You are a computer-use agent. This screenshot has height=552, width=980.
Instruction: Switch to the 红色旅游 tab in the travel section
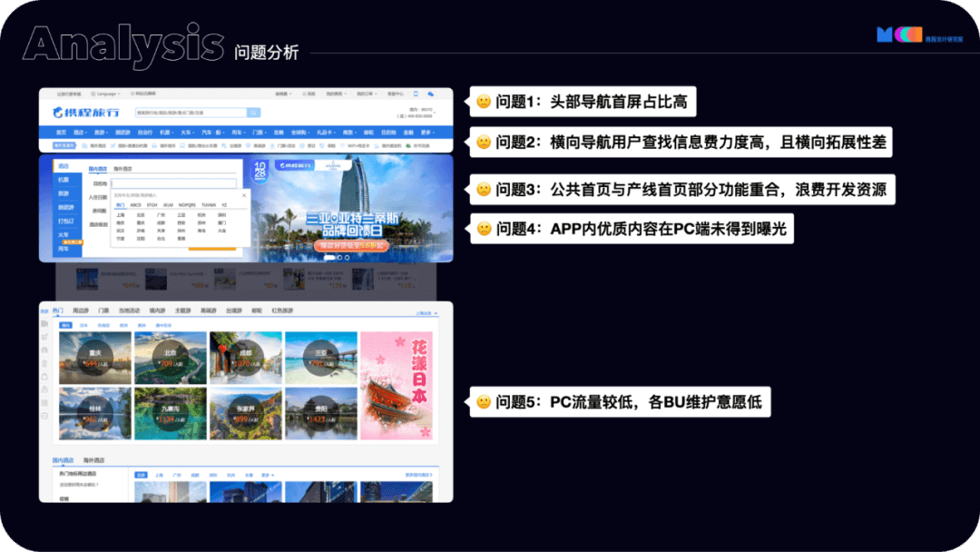click(x=282, y=310)
